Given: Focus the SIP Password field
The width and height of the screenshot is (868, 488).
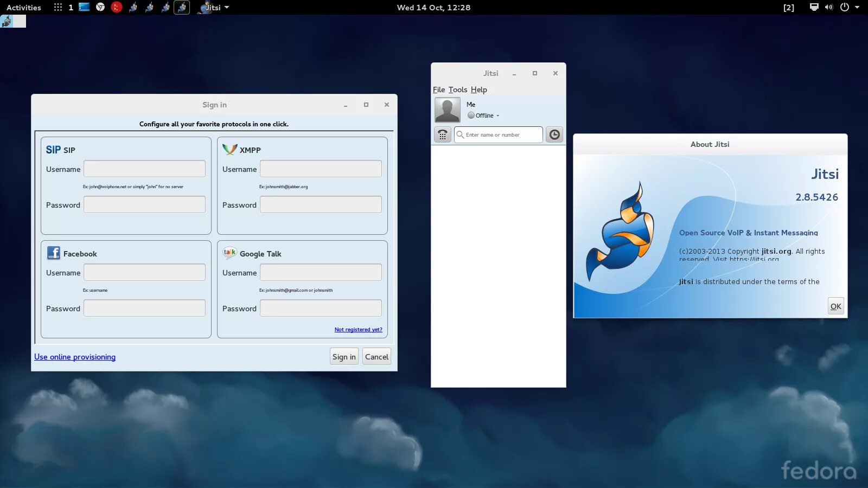Looking at the screenshot, I should pos(144,204).
